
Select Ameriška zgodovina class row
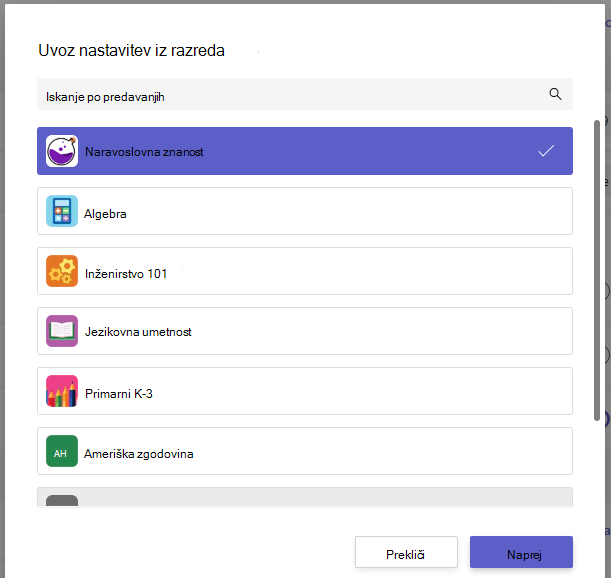pyautogui.click(x=305, y=451)
